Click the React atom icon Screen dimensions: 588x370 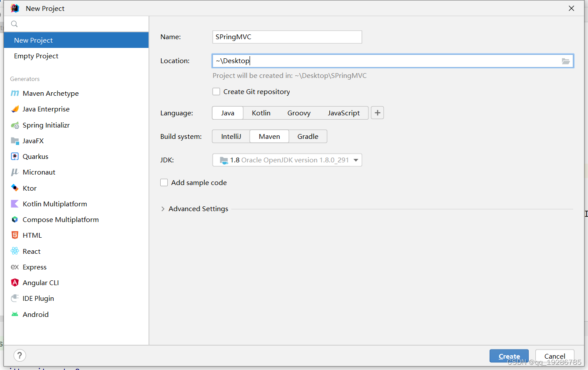pos(15,251)
